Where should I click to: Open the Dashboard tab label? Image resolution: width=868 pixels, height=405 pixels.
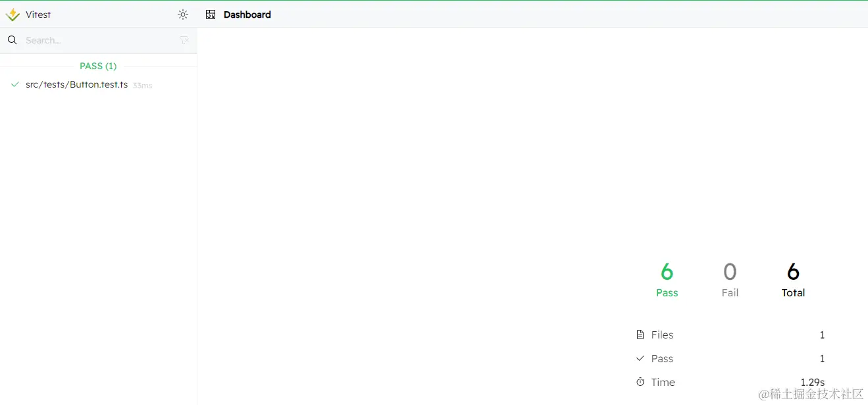pos(247,14)
